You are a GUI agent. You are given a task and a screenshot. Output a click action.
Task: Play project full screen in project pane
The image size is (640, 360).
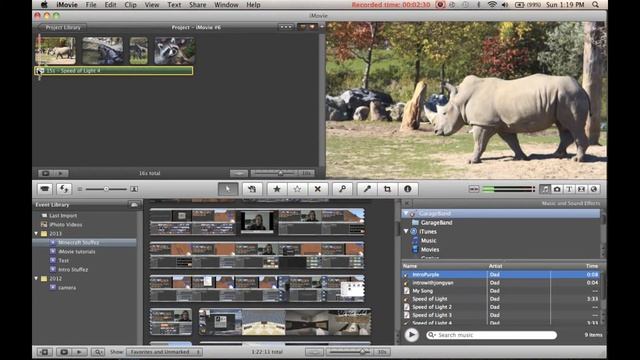[x=45, y=173]
